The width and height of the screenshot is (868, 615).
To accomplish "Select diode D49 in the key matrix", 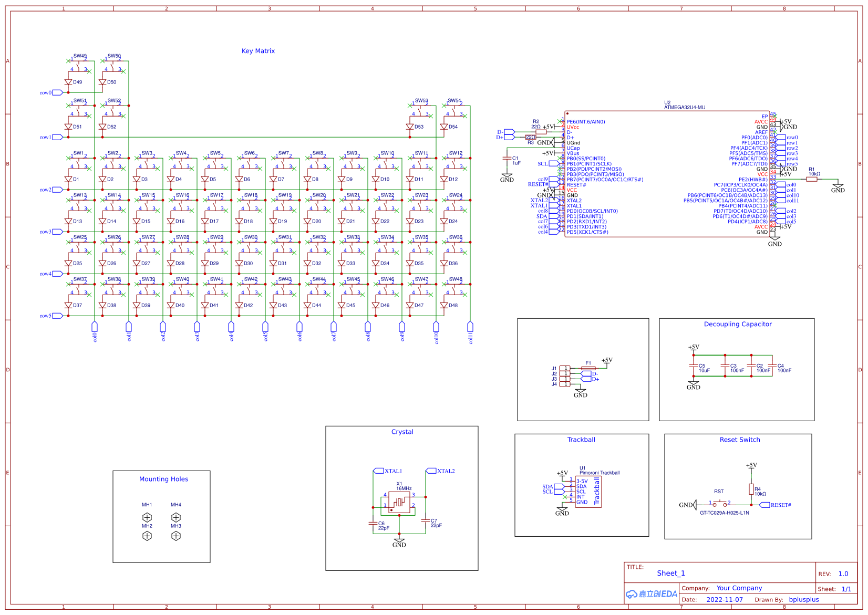I will coord(68,82).
